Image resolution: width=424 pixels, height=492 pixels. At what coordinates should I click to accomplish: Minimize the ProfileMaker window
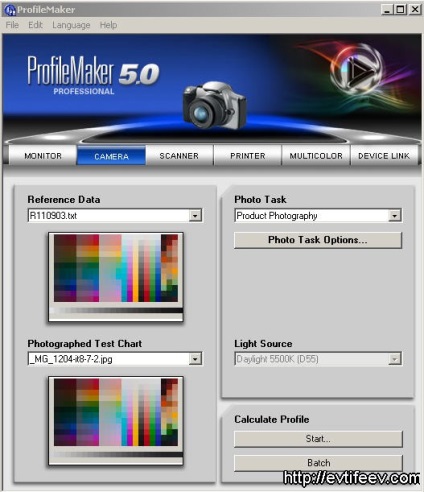point(387,10)
